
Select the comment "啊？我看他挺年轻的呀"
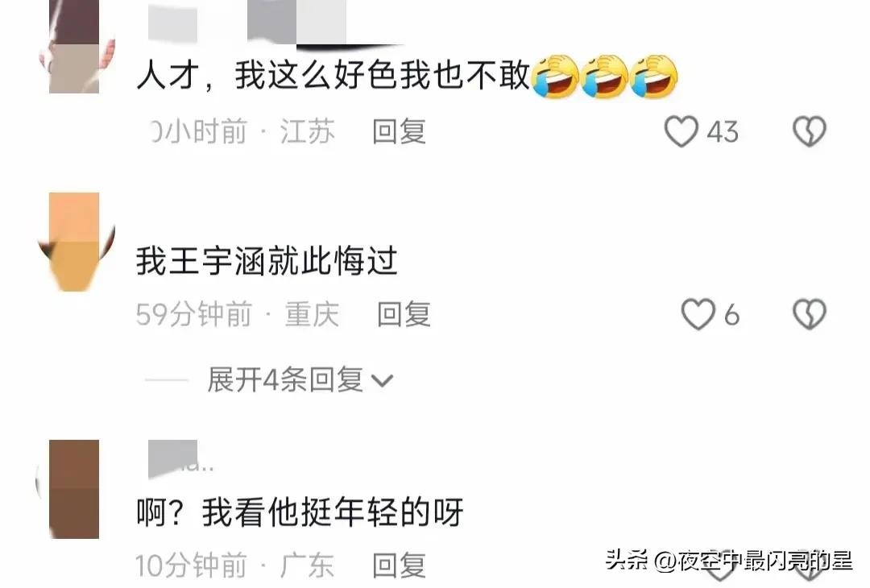(300, 512)
